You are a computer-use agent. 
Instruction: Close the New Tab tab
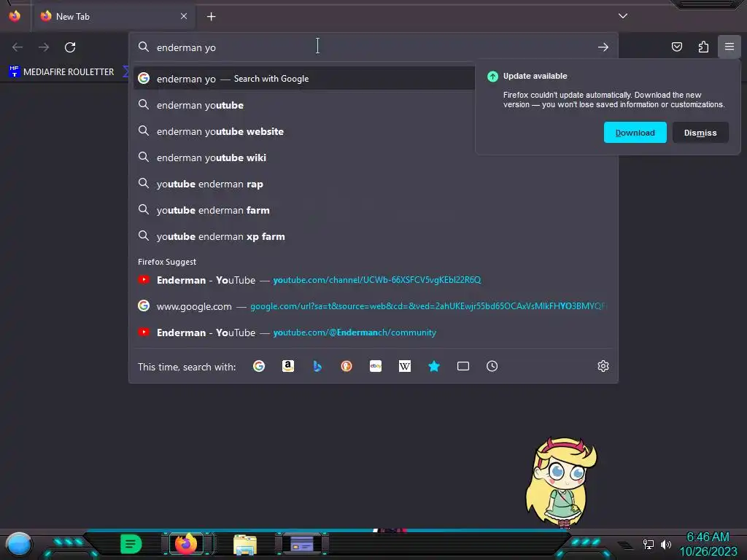[184, 16]
